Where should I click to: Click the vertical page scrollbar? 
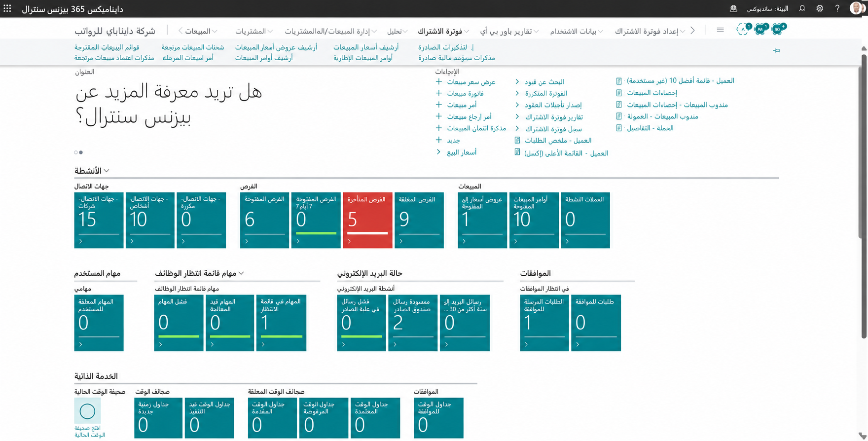pyautogui.click(x=864, y=196)
